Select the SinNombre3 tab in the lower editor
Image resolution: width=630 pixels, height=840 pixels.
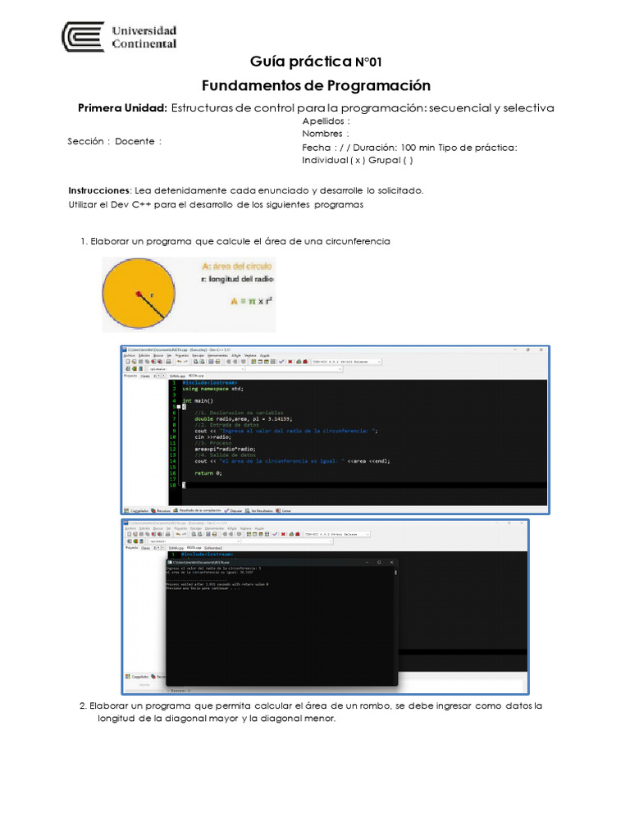point(213,548)
